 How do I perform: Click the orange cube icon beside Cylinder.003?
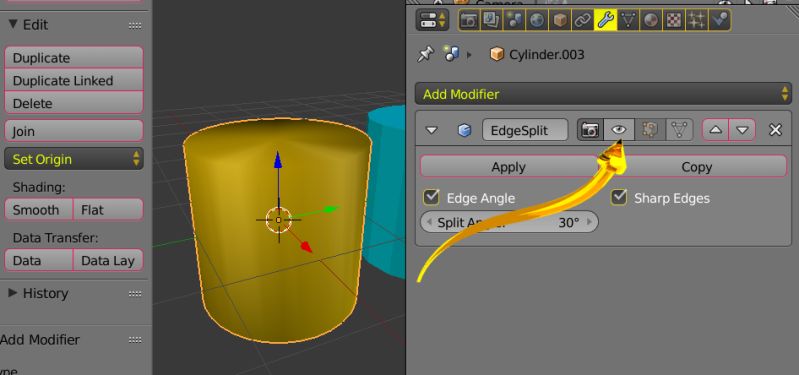point(497,54)
